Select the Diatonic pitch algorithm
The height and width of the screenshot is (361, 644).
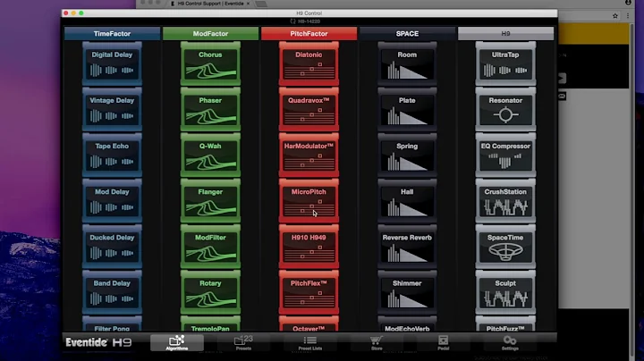tap(309, 63)
